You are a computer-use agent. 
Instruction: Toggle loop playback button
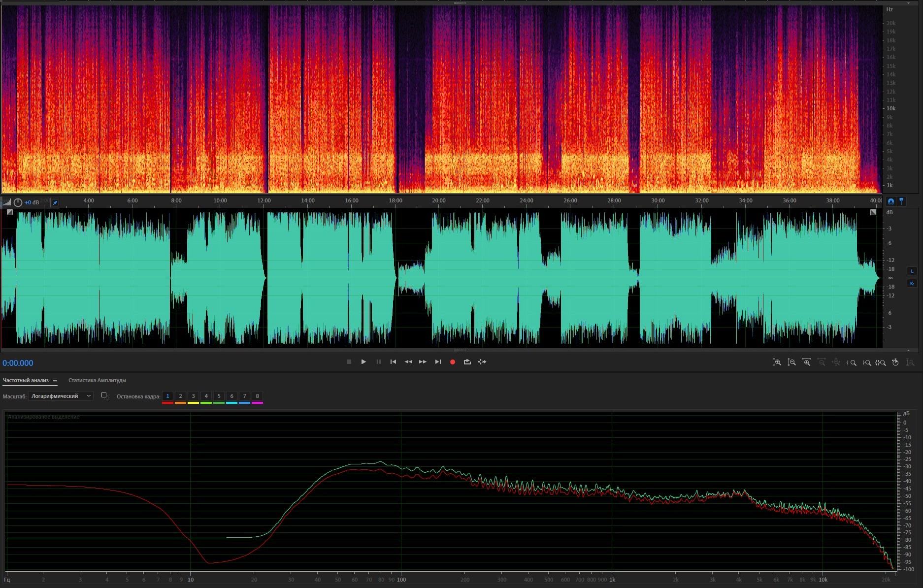coord(467,362)
